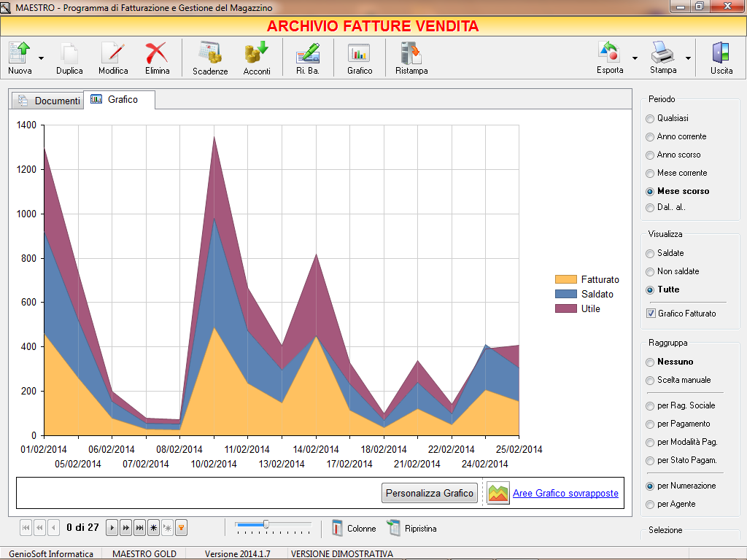Image resolution: width=747 pixels, height=560 pixels.
Task: Select the Anno corrente period option
Action: (650, 137)
